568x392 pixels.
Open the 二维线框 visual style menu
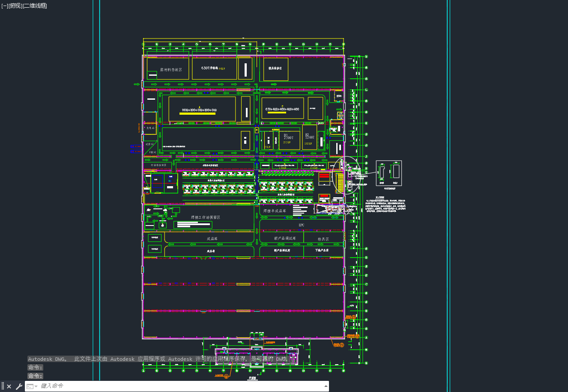coord(35,6)
